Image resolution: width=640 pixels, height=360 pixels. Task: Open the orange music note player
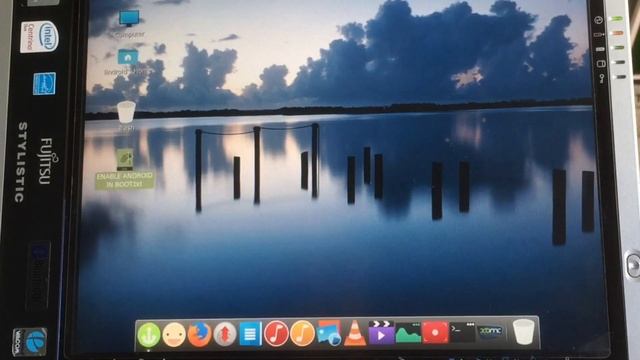pos(302,333)
